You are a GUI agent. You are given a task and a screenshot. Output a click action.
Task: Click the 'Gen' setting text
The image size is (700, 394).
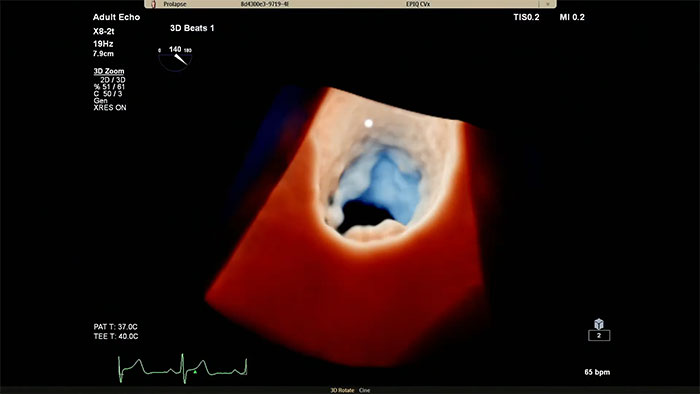tap(100, 101)
